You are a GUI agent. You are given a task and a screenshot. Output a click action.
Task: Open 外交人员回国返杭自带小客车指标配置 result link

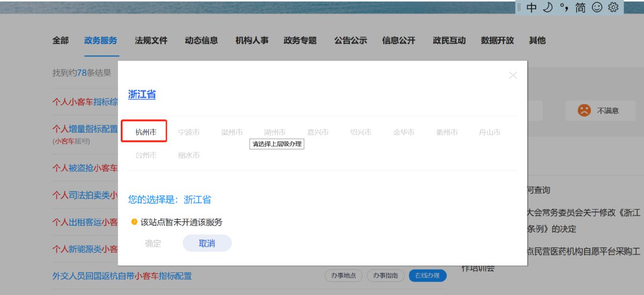pos(122,276)
